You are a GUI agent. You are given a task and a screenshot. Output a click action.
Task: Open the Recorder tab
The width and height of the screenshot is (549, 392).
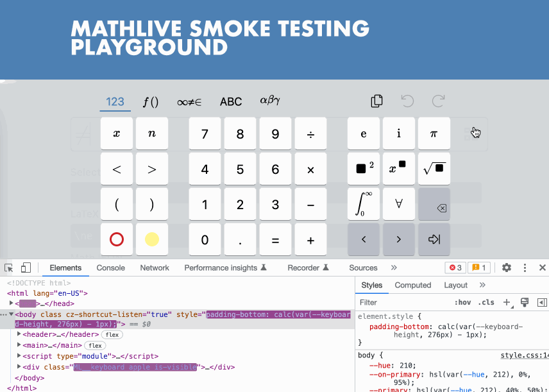(x=308, y=268)
